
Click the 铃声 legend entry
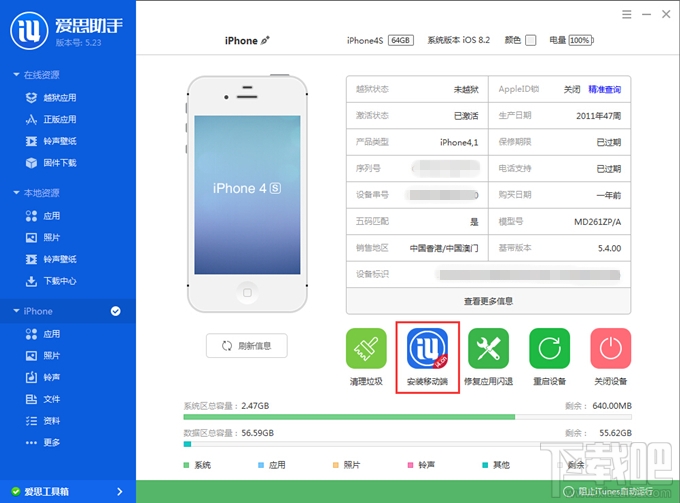421,465
